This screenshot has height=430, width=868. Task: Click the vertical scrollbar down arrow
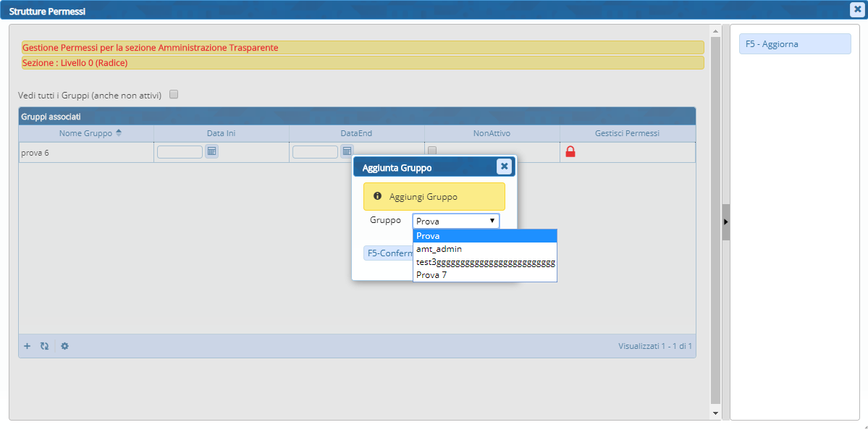click(715, 413)
